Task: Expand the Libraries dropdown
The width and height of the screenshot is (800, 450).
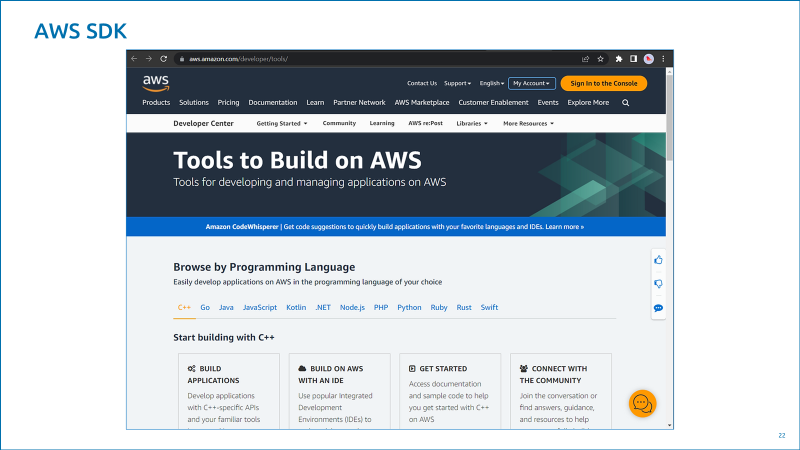Action: (x=472, y=123)
